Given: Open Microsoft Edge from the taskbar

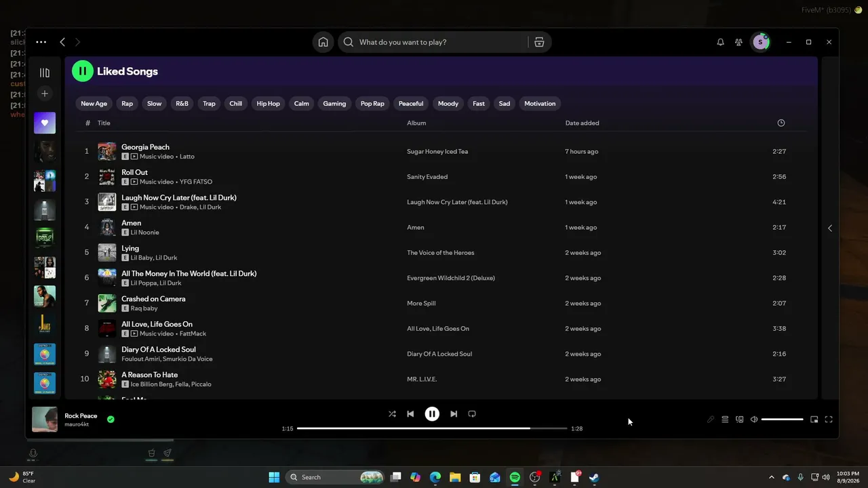Looking at the screenshot, I should [435, 477].
